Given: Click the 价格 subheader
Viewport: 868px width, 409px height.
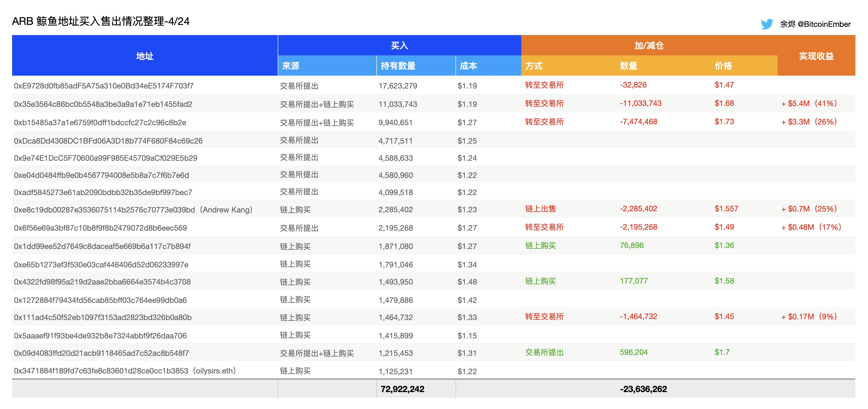Looking at the screenshot, I should 723,66.
